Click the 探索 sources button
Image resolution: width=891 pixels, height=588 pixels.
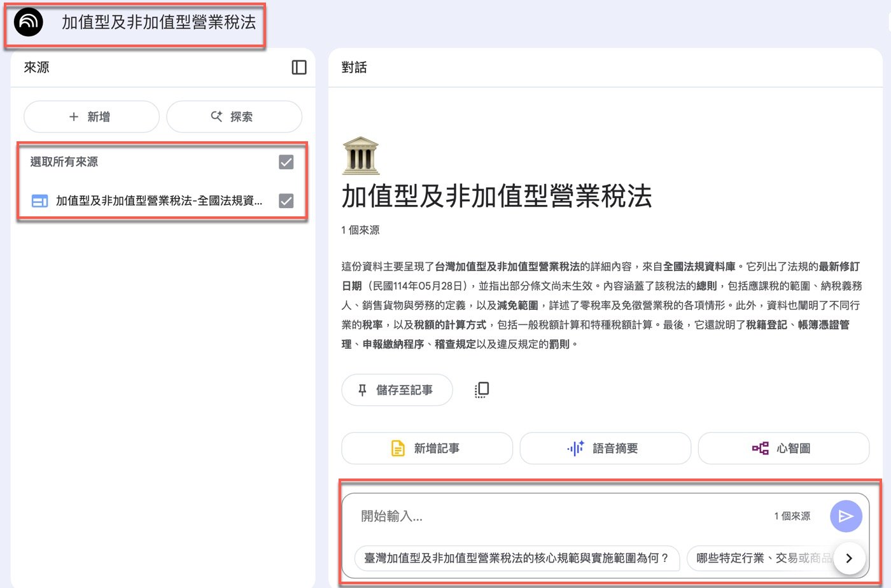234,116
